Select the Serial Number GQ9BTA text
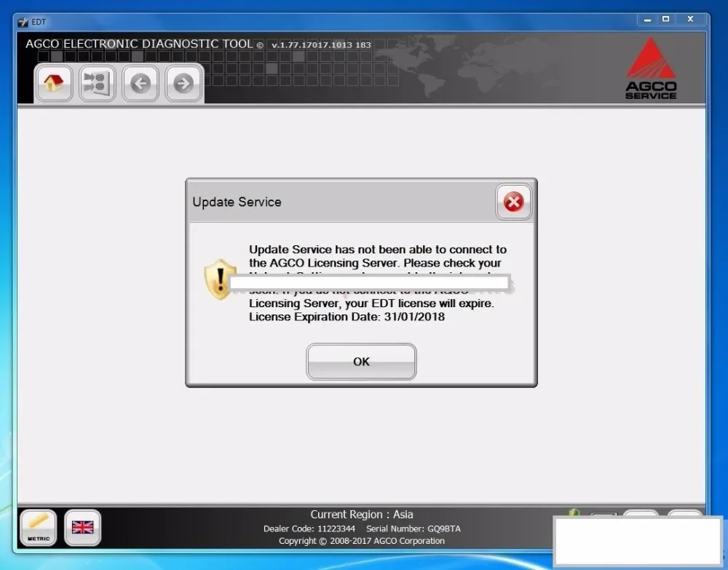Screen dimensions: 728x570 pyautogui.click(x=414, y=529)
